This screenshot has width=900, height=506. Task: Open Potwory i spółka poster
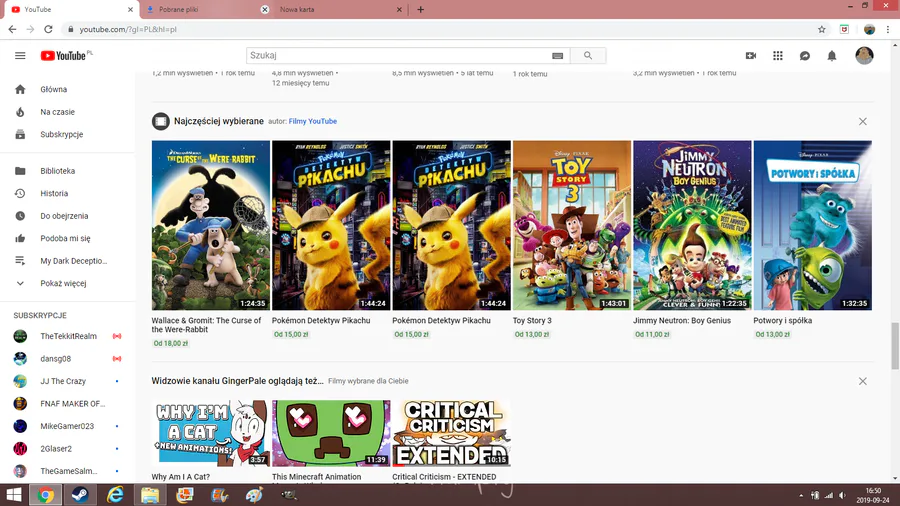(x=813, y=225)
